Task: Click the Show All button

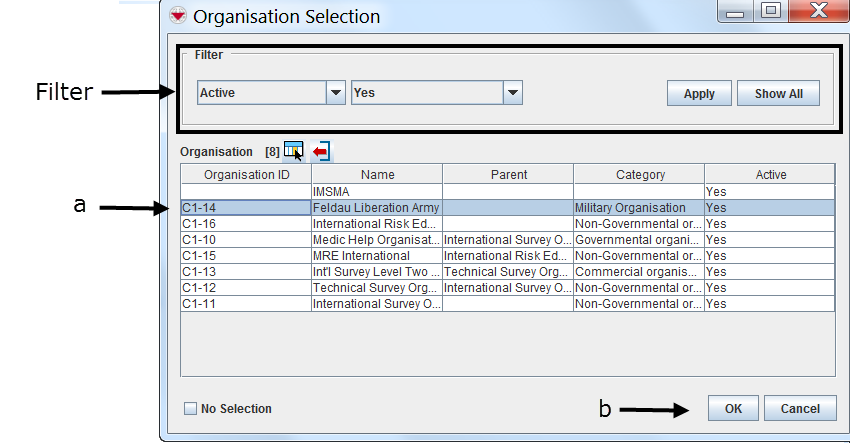Action: tap(778, 93)
